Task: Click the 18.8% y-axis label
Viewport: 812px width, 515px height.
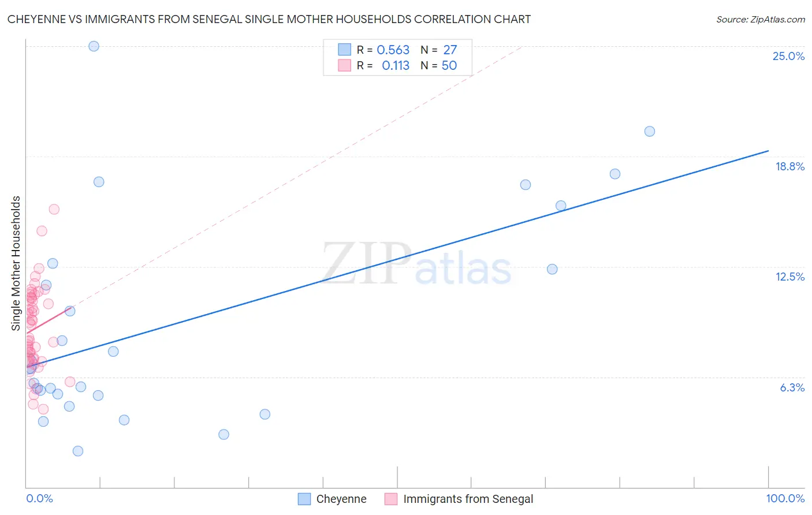Action: [x=789, y=166]
